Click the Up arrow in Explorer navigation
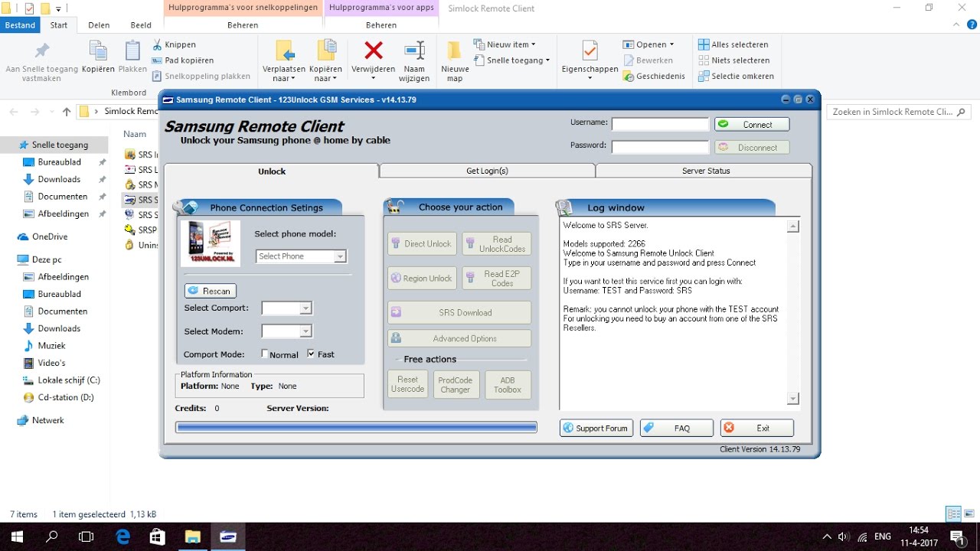Viewport: 980px width, 551px height. click(x=67, y=112)
